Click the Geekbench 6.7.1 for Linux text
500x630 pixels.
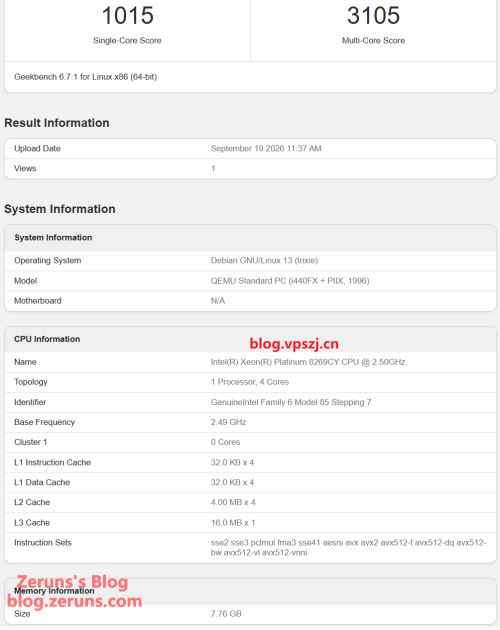tap(86, 77)
